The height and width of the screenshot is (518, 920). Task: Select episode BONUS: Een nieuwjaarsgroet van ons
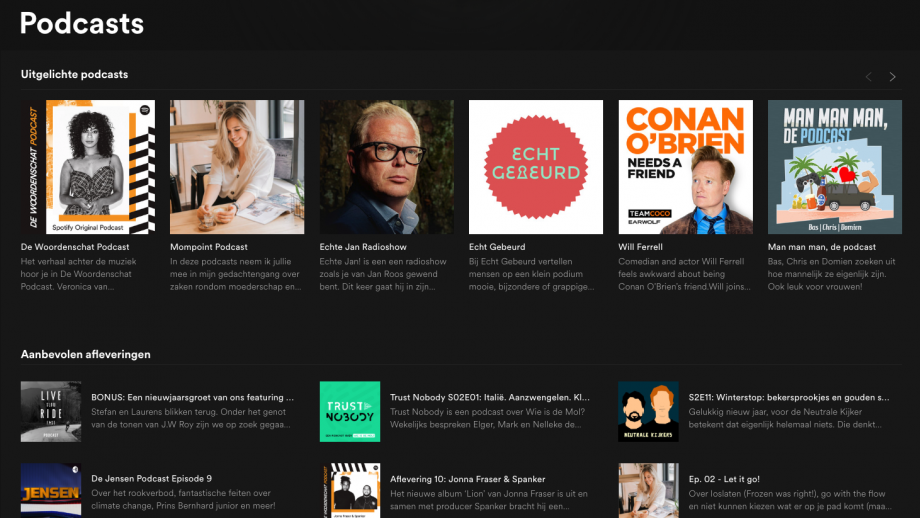[x=192, y=398]
